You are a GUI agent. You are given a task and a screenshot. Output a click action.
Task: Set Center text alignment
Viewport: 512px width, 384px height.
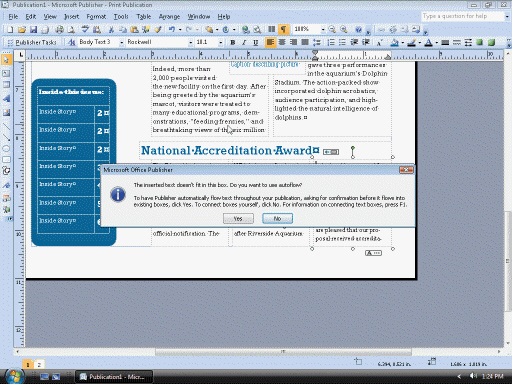[282, 42]
